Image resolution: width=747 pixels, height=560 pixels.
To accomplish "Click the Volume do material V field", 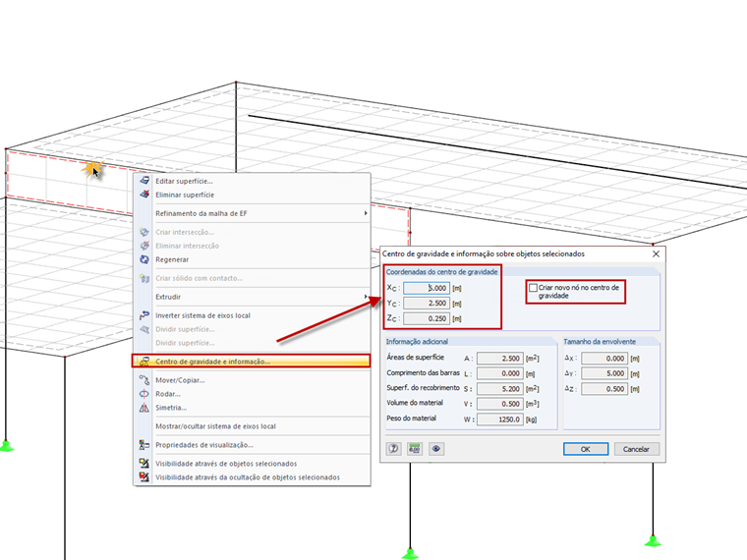I will [x=500, y=404].
